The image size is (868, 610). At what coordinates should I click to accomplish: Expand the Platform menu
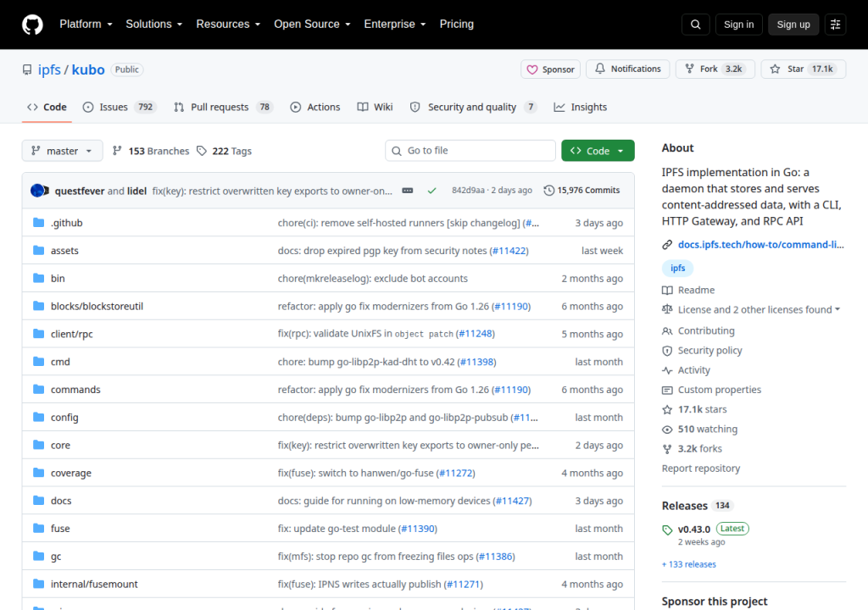[86, 25]
